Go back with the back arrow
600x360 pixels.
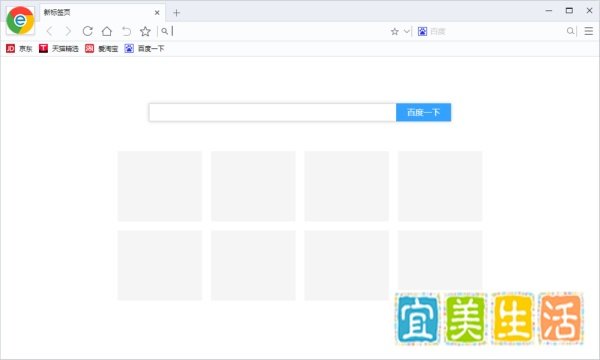(x=49, y=31)
